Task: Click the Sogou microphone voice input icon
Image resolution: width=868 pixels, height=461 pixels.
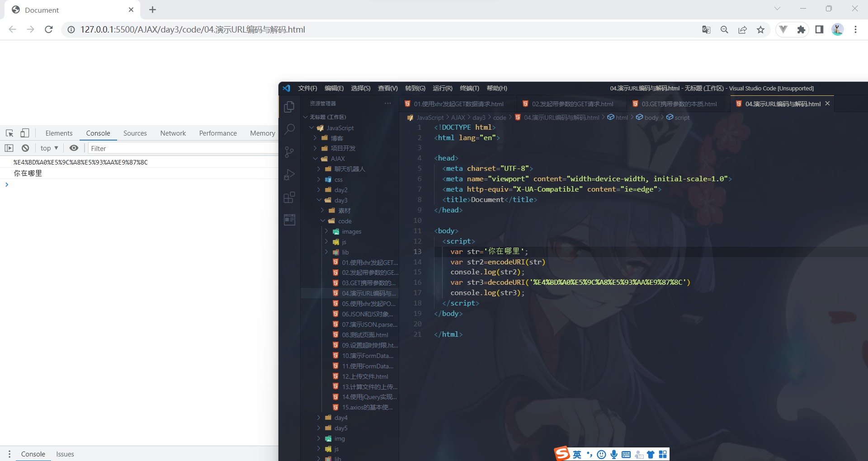Action: pos(614,454)
